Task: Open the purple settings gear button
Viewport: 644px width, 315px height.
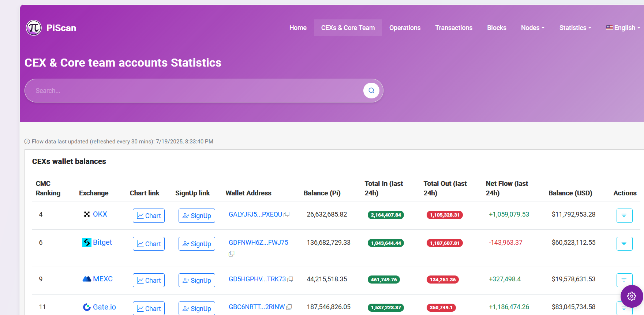Action: [x=632, y=296]
